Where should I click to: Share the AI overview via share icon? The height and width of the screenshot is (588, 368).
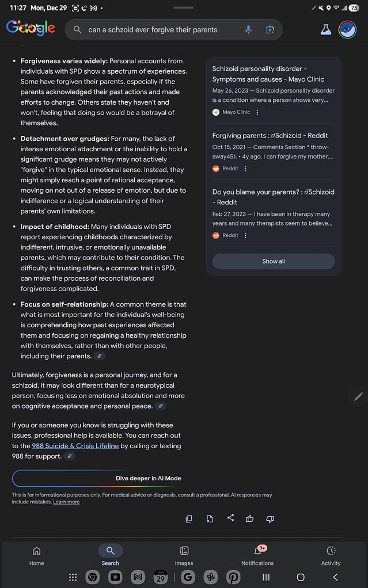coord(230,518)
